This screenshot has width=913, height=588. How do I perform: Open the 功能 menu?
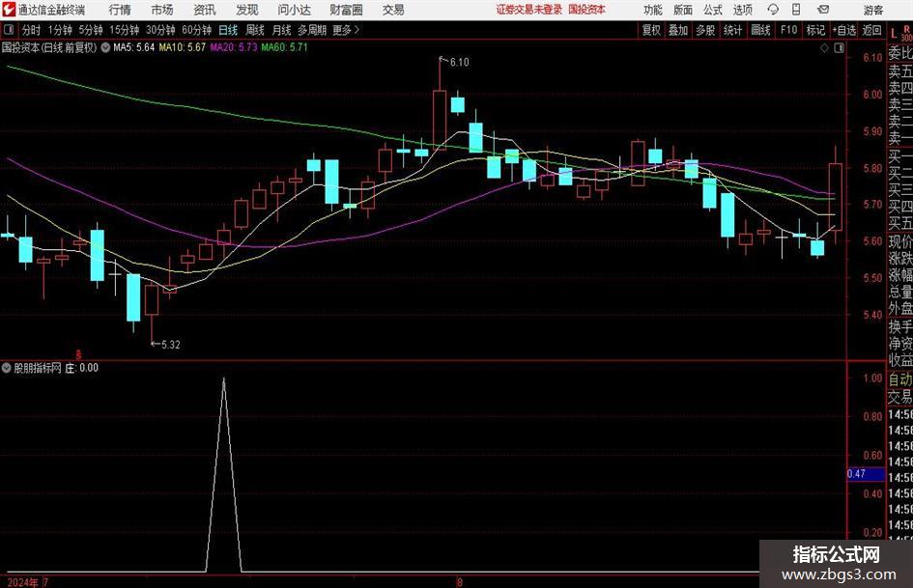point(653,10)
